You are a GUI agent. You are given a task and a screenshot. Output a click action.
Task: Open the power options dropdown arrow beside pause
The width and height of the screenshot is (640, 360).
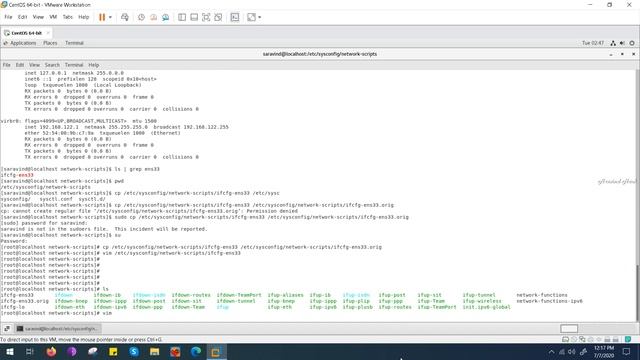click(x=110, y=17)
